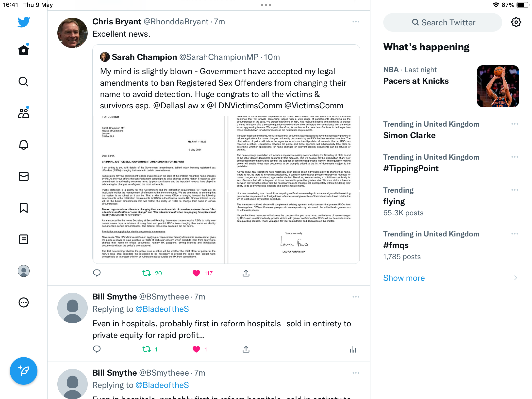Open more options for Simon Clarke trend
The height and width of the screenshot is (399, 532).
pyautogui.click(x=515, y=124)
